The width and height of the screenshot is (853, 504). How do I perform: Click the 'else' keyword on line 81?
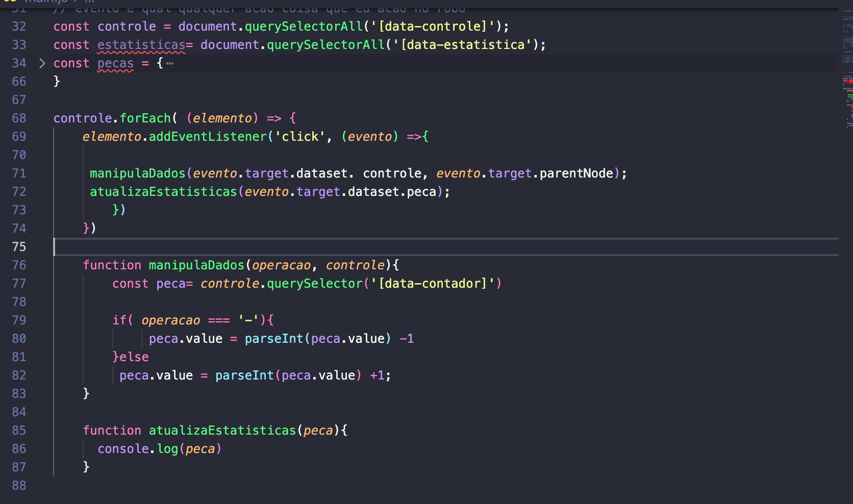[x=134, y=357]
